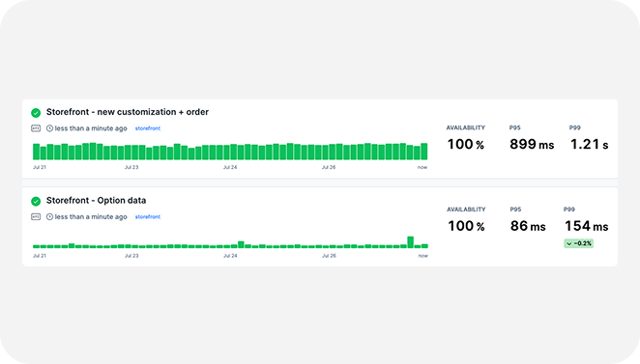The width and height of the screenshot is (640, 364).
Task: Click the Jul 24 spike bar in the Option data chart
Action: click(241, 244)
